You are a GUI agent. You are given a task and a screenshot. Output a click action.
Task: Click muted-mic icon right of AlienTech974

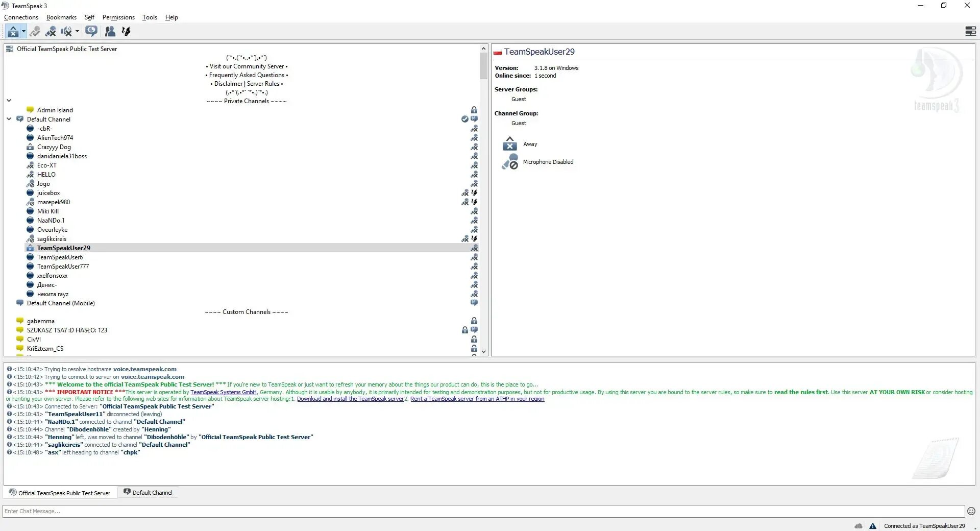tap(474, 137)
